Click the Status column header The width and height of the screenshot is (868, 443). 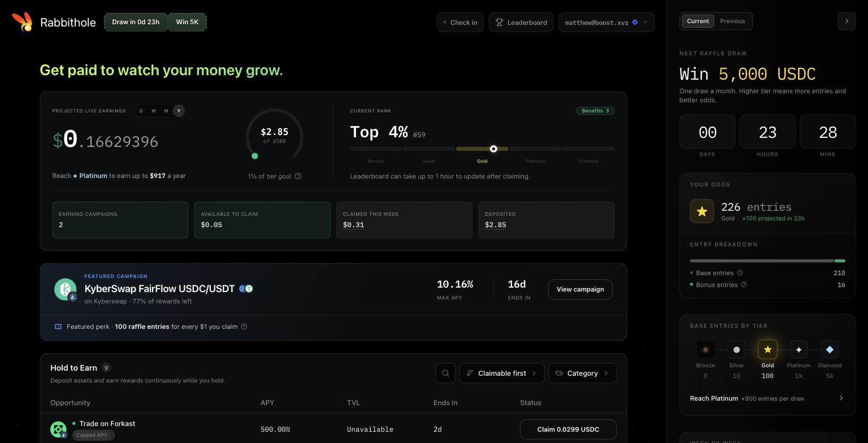(x=531, y=403)
